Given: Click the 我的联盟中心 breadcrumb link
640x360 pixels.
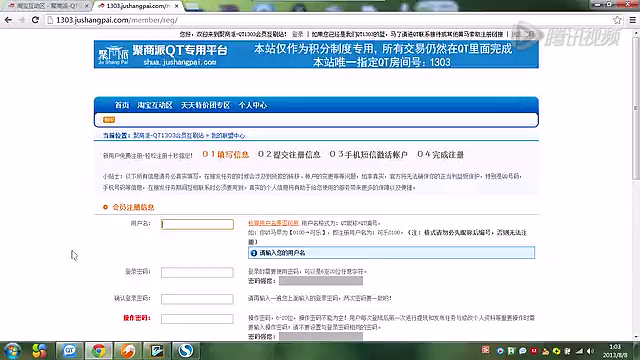Looking at the screenshot, I should pyautogui.click(x=228, y=136).
